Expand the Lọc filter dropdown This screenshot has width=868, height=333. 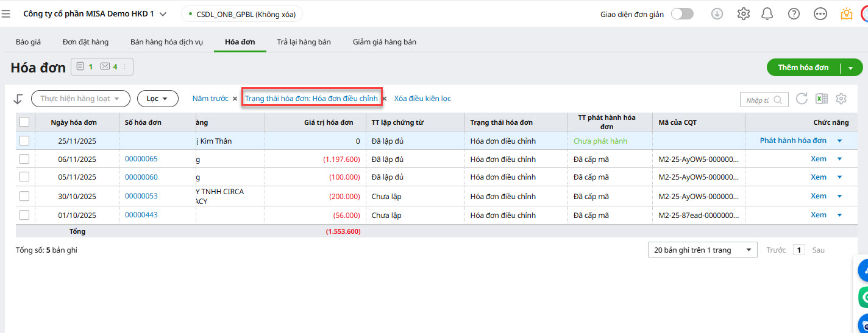click(x=157, y=99)
